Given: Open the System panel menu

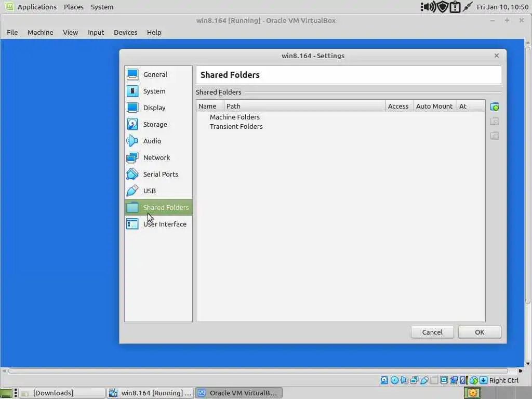Looking at the screenshot, I should pyautogui.click(x=102, y=7).
